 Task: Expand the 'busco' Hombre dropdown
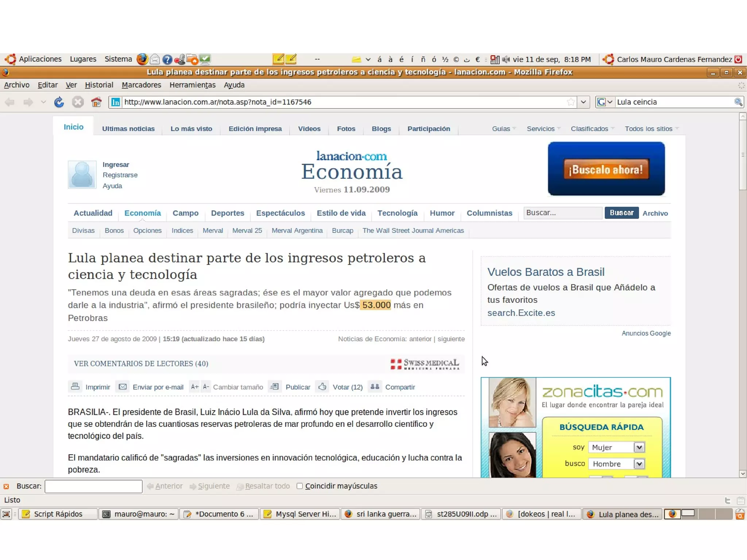(x=639, y=464)
